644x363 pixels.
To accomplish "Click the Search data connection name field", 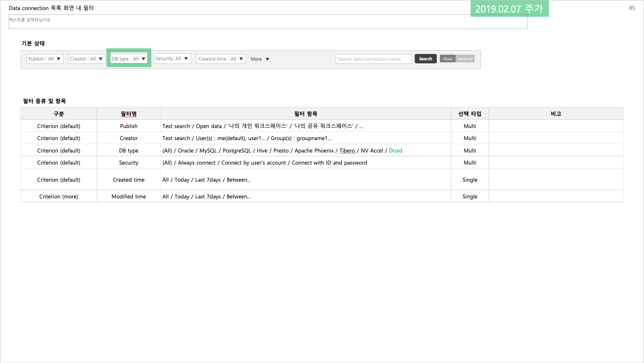I will point(374,59).
